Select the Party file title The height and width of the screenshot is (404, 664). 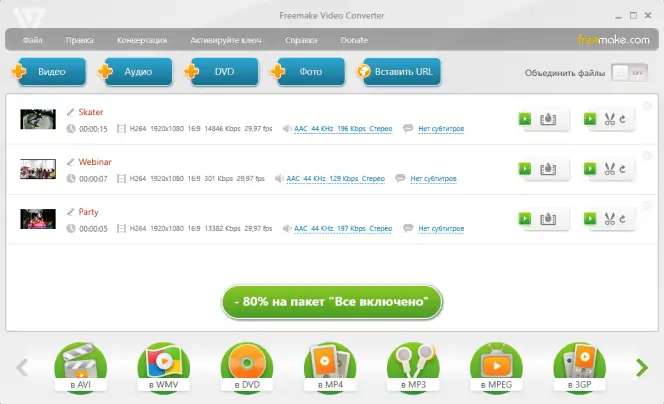[88, 212]
